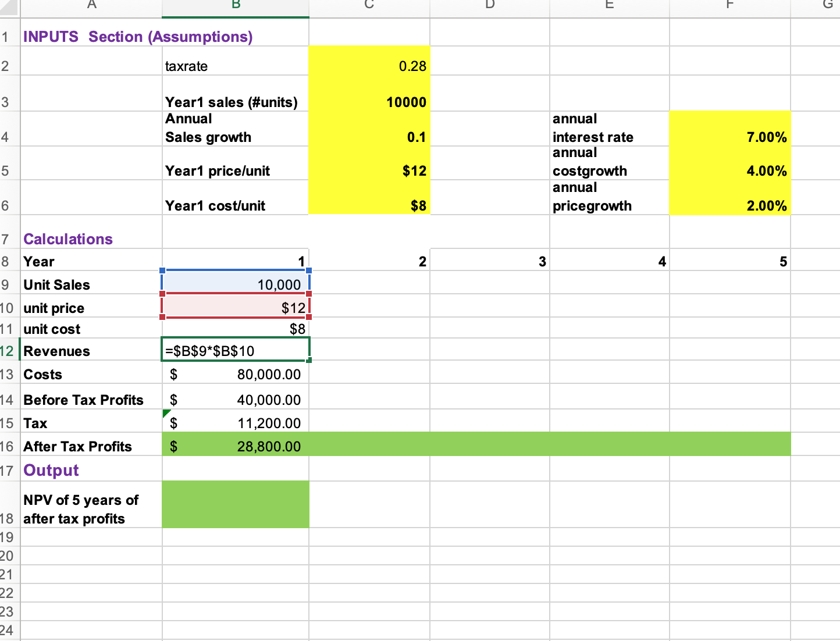Select Year1 cost/unit value $8 in inputs

369,198
